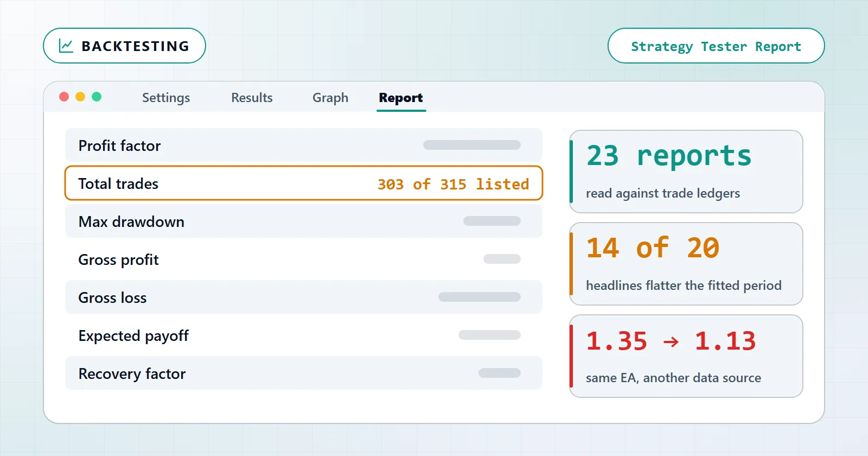Click "read against trade ledgers" caption

(663, 193)
